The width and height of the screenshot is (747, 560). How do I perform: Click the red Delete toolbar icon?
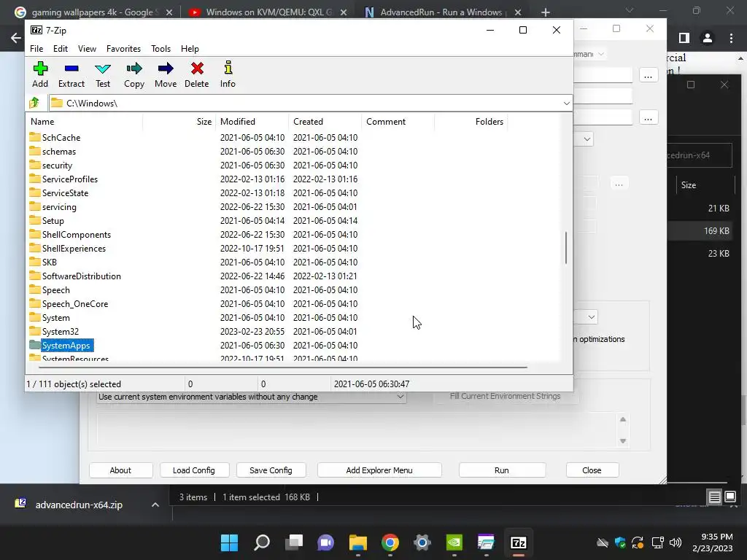click(x=197, y=74)
